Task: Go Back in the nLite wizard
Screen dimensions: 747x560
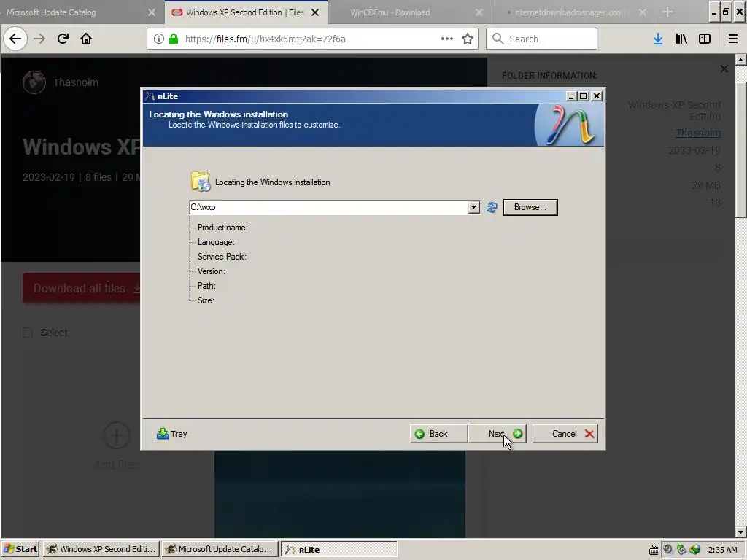Action: 438,434
